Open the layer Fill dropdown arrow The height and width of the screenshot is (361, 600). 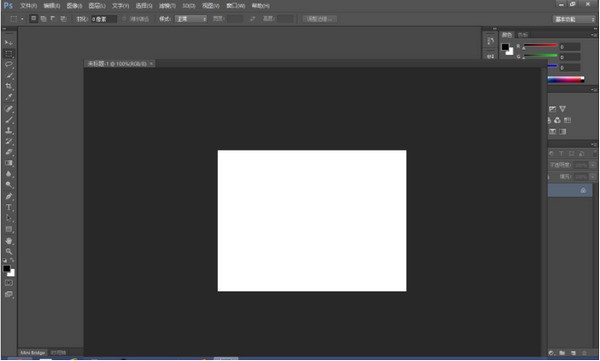click(592, 176)
